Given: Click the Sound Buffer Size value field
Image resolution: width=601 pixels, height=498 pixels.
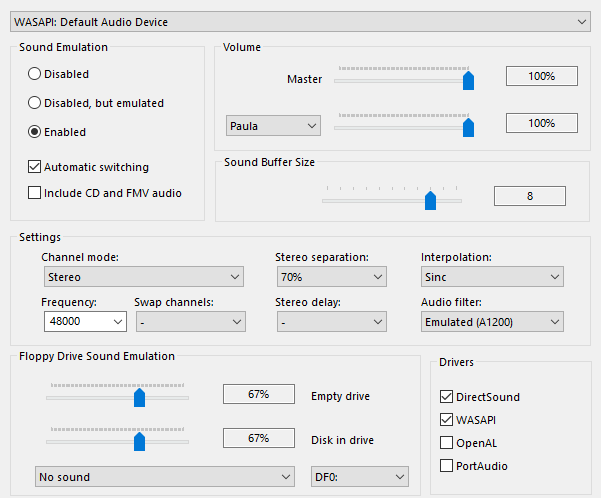Looking at the screenshot, I should [529, 196].
